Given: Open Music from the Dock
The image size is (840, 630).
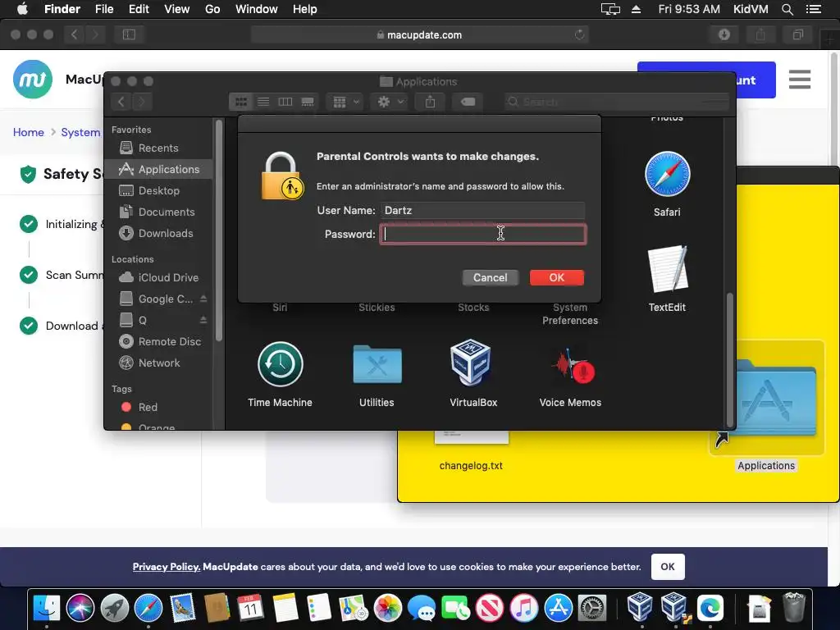Looking at the screenshot, I should [x=524, y=608].
